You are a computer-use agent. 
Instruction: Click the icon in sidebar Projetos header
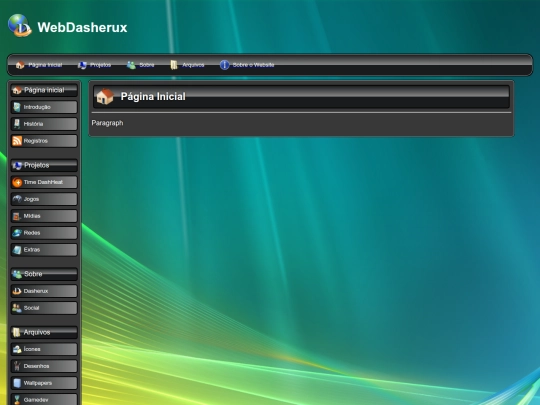pyautogui.click(x=17, y=166)
